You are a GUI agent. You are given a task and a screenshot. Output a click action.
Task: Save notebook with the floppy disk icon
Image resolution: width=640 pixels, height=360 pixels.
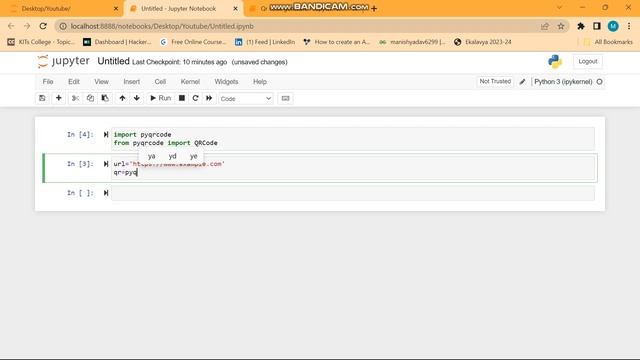42,98
